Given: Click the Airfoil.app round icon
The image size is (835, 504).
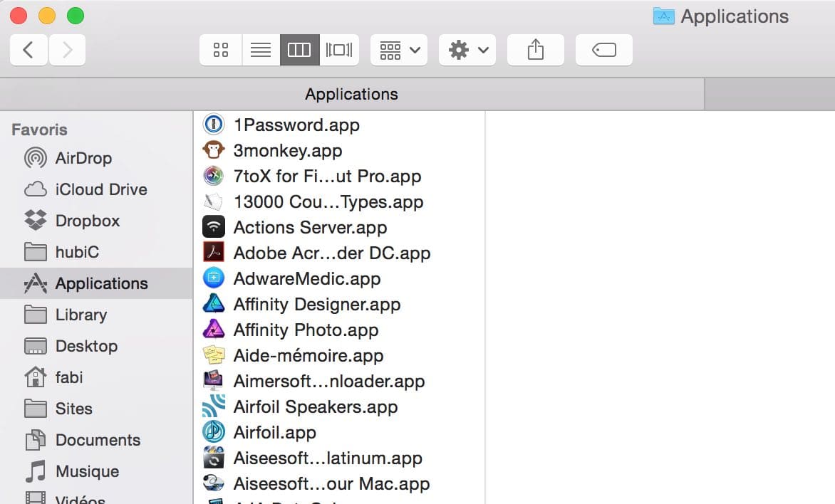Looking at the screenshot, I should pos(214,431).
